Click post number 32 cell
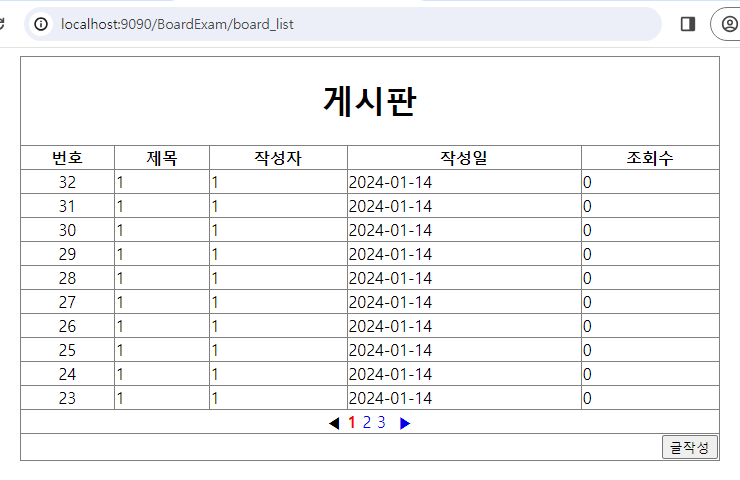This screenshot has height=480, width=740. point(67,182)
